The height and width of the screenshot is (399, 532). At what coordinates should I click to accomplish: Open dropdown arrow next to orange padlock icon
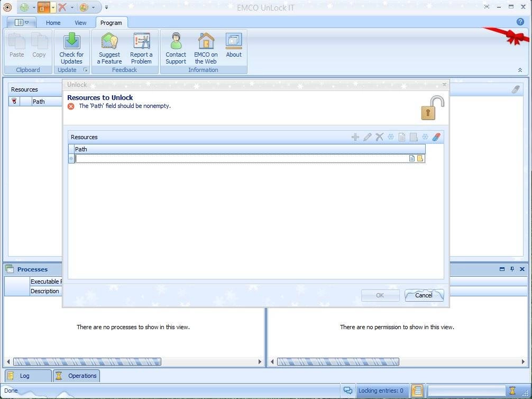click(x=53, y=7)
